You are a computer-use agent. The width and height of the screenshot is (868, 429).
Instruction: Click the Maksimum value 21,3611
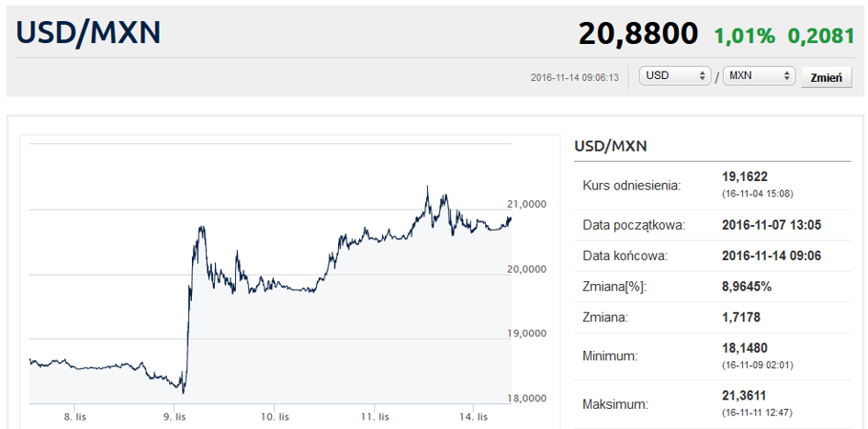pyautogui.click(x=745, y=395)
